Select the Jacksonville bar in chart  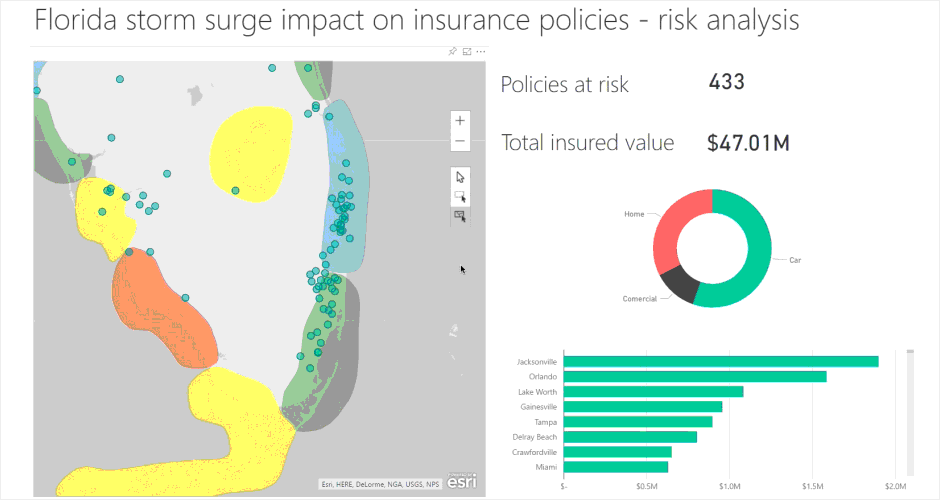coord(720,361)
